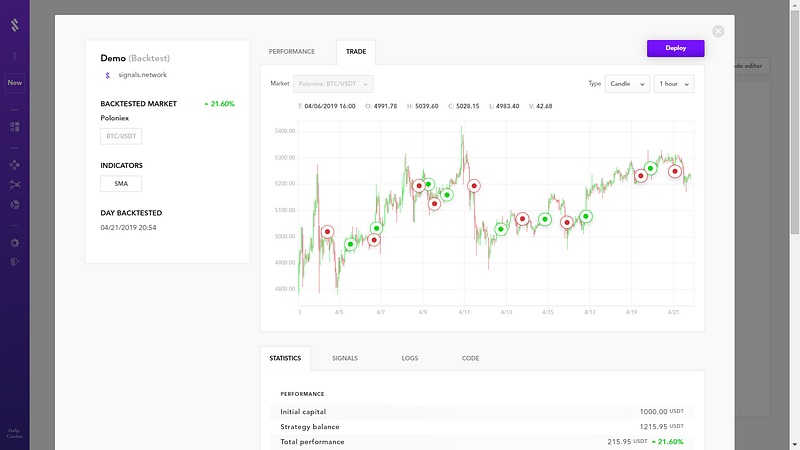Select the TRADE tab
The height and width of the screenshot is (450, 800).
(x=356, y=52)
